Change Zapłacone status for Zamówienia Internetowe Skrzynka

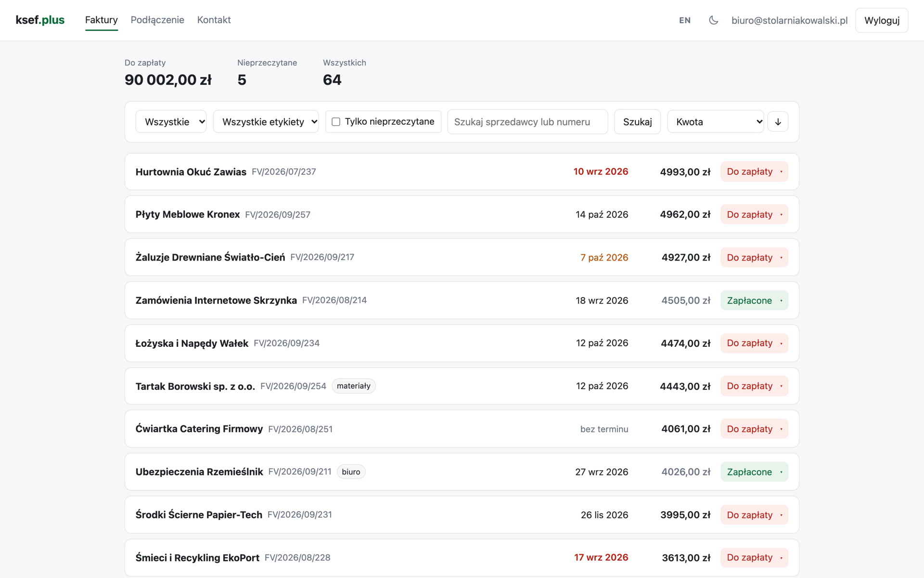(754, 301)
